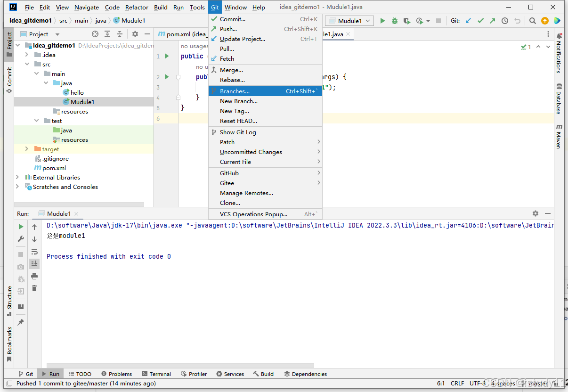Open the Gitee submenu
The height and width of the screenshot is (392, 568).
(x=265, y=183)
